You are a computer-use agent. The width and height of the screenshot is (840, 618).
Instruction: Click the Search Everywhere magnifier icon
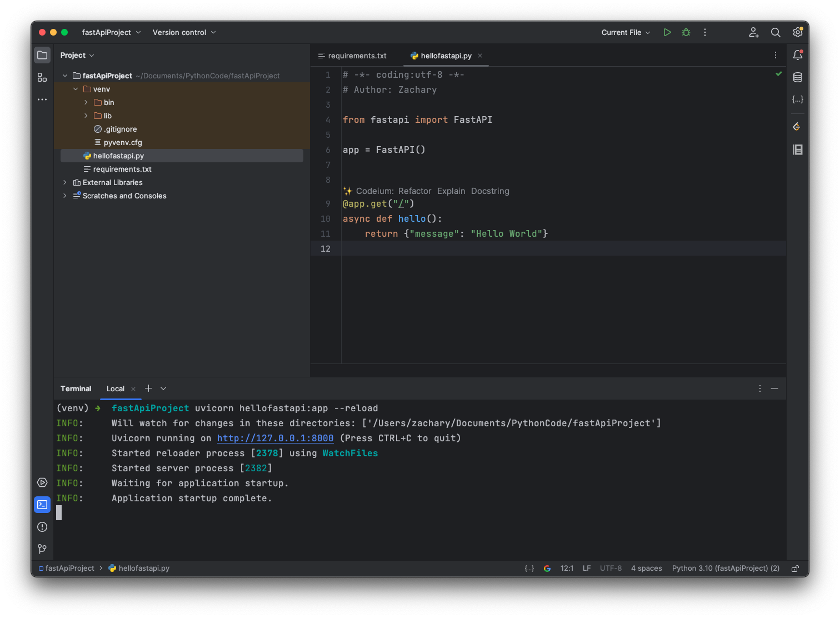coord(776,32)
